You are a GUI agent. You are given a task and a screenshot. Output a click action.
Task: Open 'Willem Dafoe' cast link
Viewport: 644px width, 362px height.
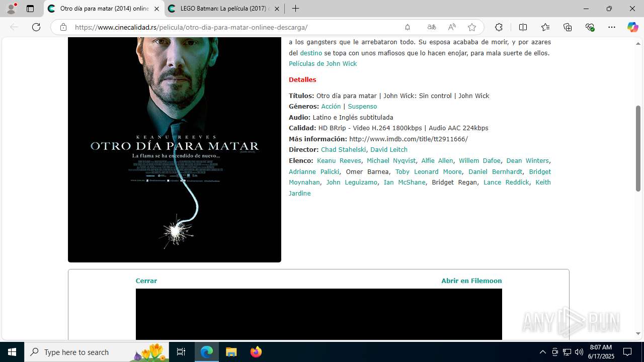(479, 160)
